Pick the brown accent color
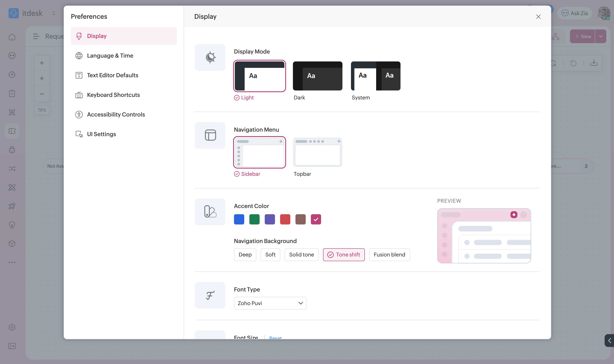 coord(300,219)
